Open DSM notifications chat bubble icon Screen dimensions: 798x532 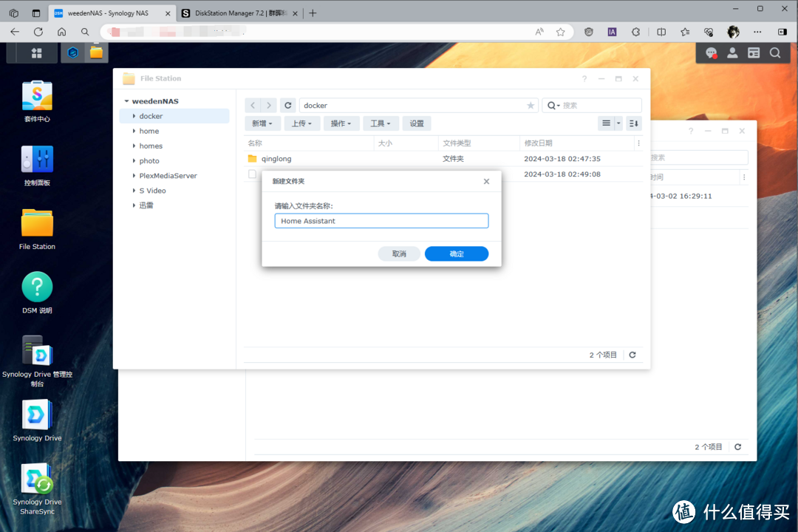[711, 53]
